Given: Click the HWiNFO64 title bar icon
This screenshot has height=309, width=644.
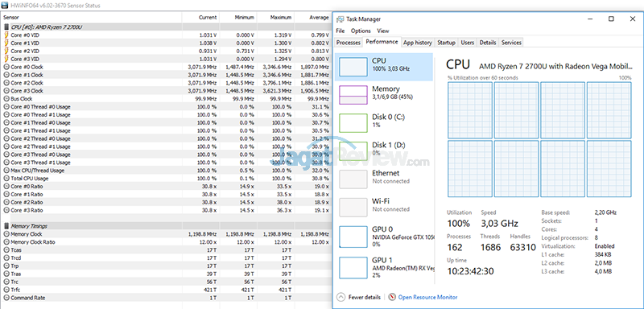Looking at the screenshot, I should 4,6.
